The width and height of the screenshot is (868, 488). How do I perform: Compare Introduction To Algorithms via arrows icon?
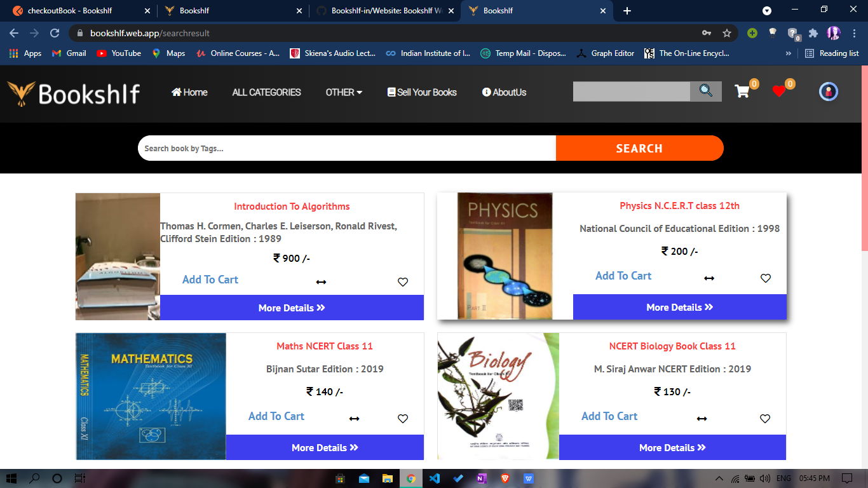click(x=321, y=282)
